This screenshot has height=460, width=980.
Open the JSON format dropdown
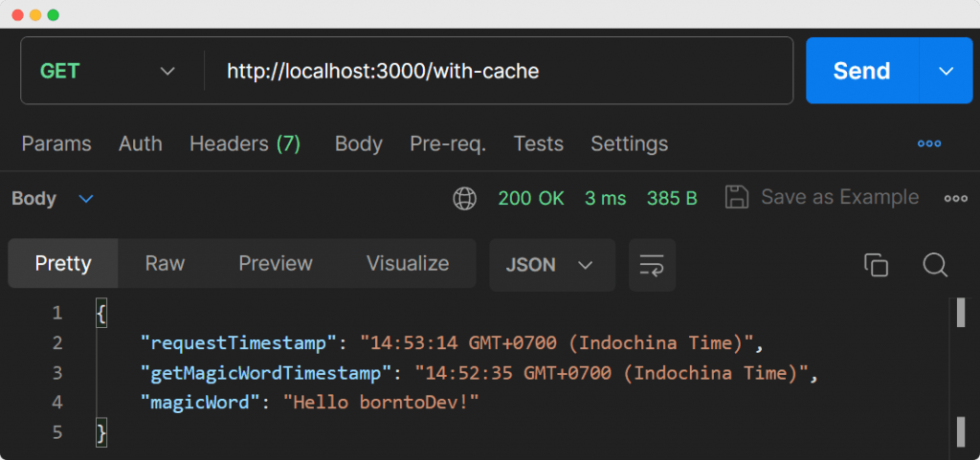click(552, 265)
